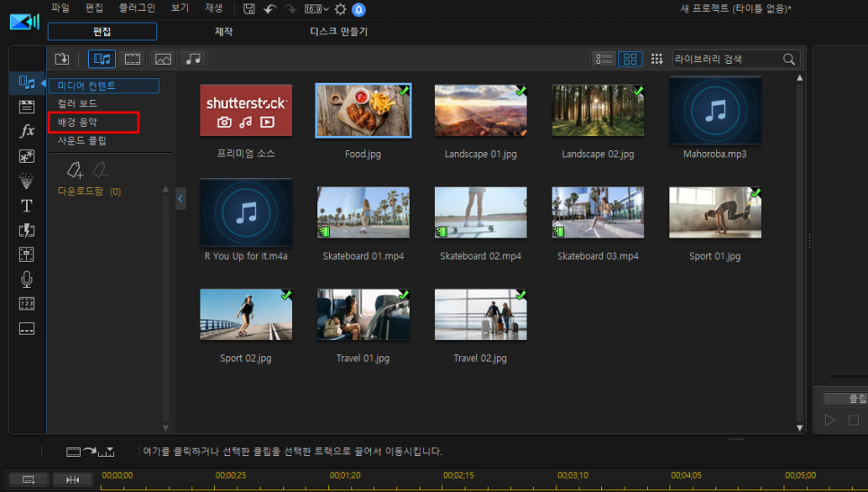Open the library menu grid icon
The height and width of the screenshot is (492, 868).
[657, 58]
